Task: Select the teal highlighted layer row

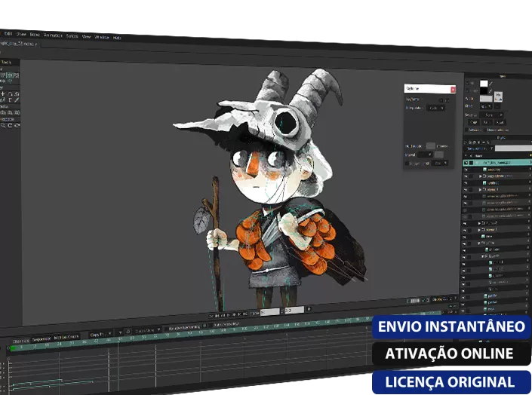Action: coord(497,163)
